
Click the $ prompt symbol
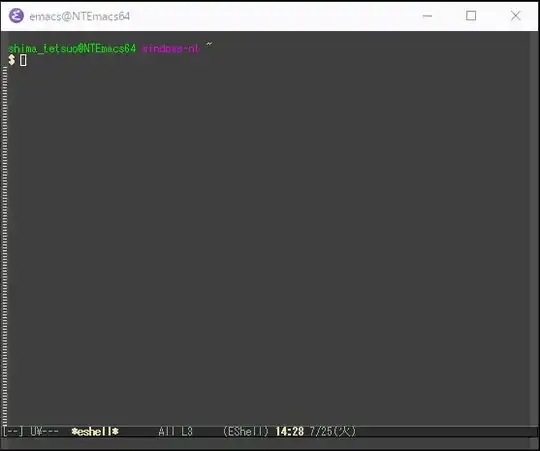click(12, 60)
